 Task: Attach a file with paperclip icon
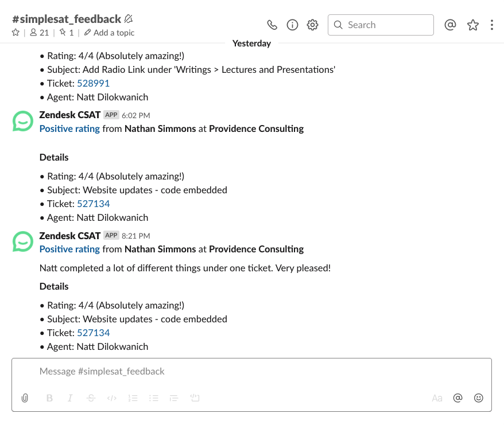point(25,398)
